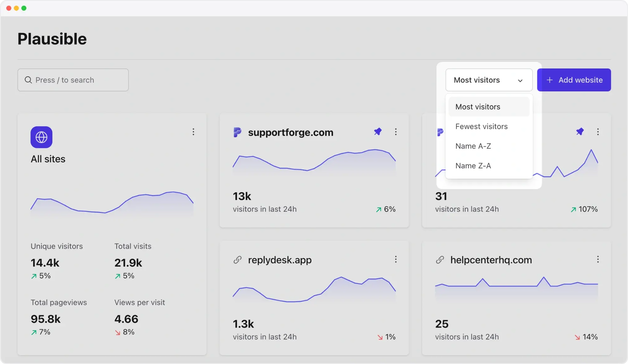This screenshot has height=364, width=628.
Task: Open the replydesk.app site title link
Action: click(x=280, y=260)
